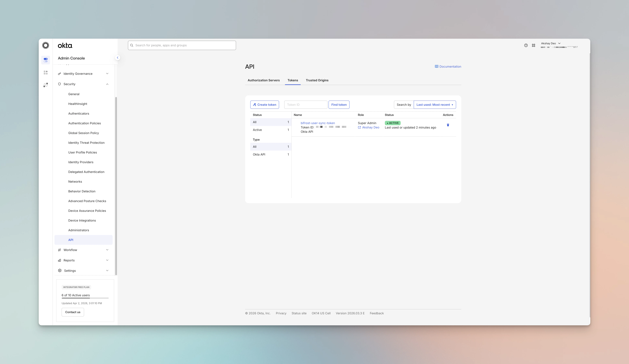Image resolution: width=629 pixels, height=364 pixels.
Task: Open the Admin Console toggle icon in rail
Action: pyautogui.click(x=46, y=60)
